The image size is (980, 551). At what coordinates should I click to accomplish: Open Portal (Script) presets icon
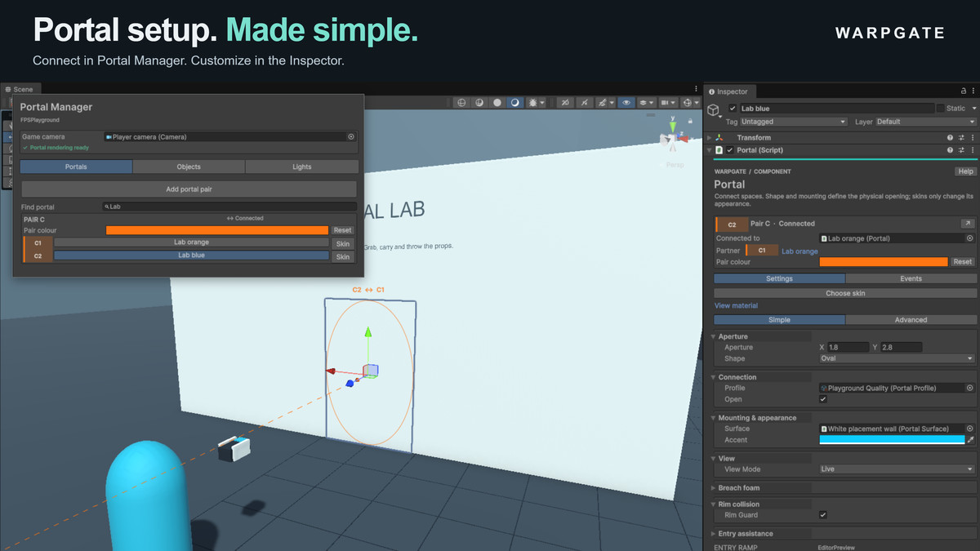pos(961,150)
